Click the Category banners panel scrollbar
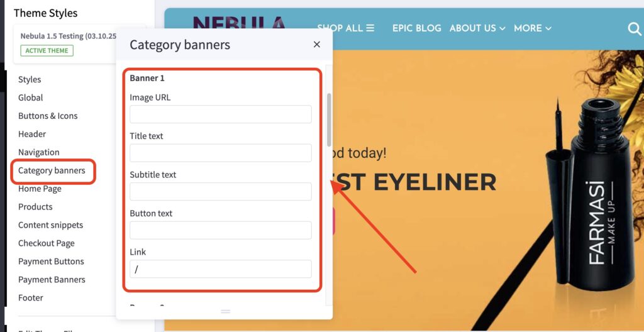Viewport: 644px width, 332px height. pos(328,119)
